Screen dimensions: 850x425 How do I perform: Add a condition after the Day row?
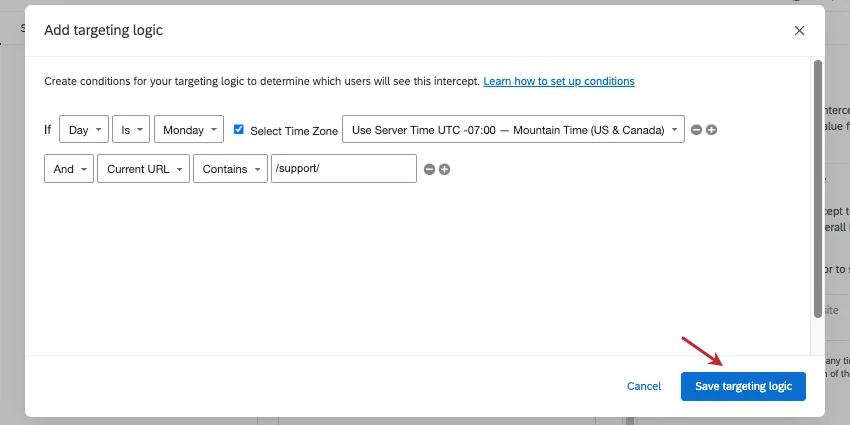pos(712,130)
